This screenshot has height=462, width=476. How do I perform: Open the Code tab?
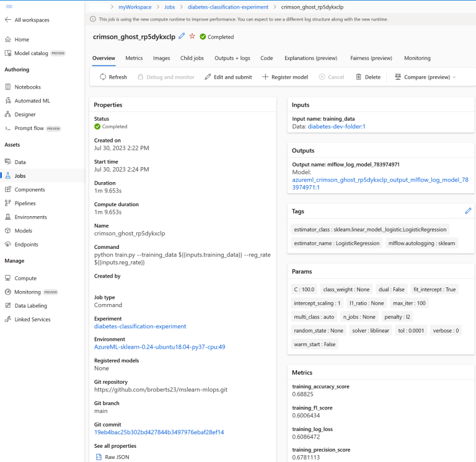click(267, 58)
